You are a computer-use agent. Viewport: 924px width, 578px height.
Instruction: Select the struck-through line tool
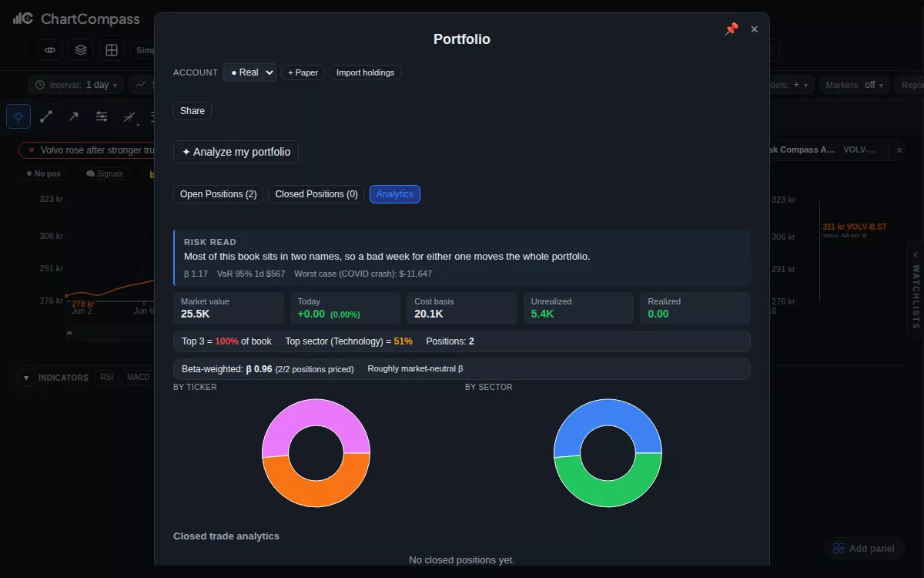(129, 116)
